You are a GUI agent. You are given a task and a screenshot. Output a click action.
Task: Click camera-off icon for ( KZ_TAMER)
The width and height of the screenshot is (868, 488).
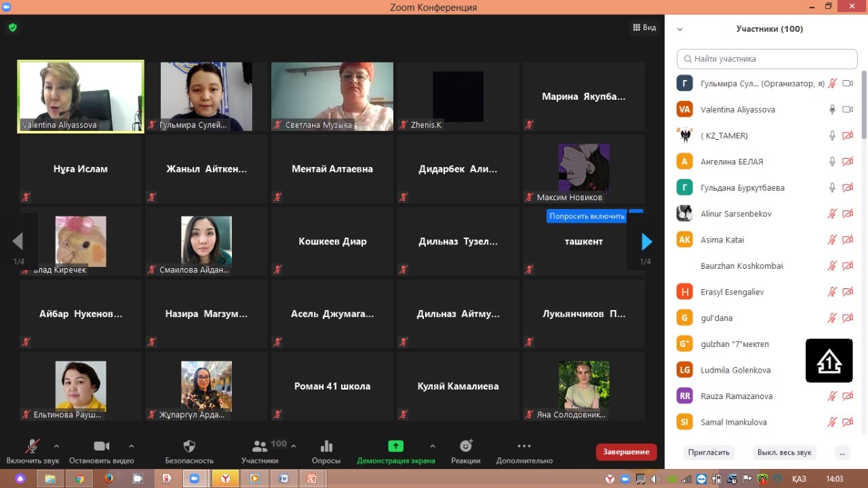click(x=848, y=135)
